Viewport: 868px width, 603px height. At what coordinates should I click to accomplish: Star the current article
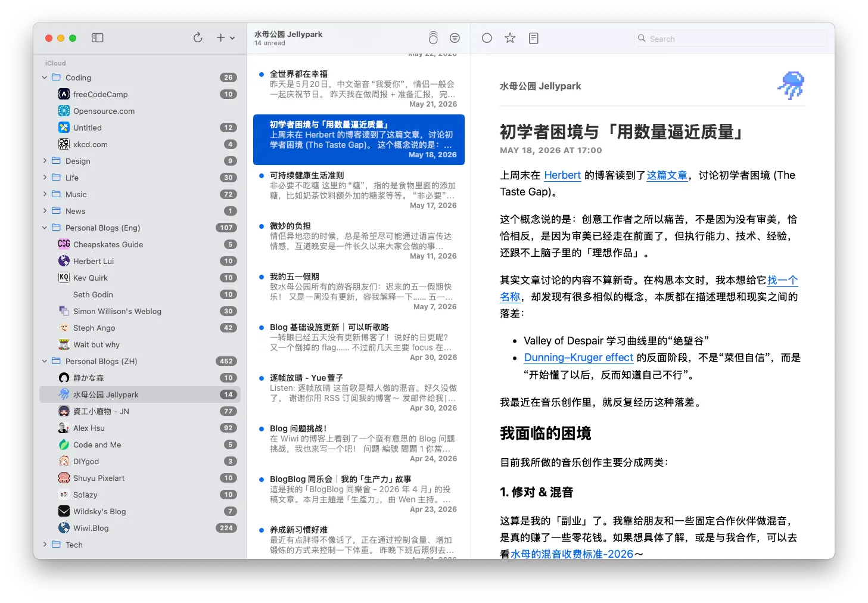pyautogui.click(x=510, y=38)
